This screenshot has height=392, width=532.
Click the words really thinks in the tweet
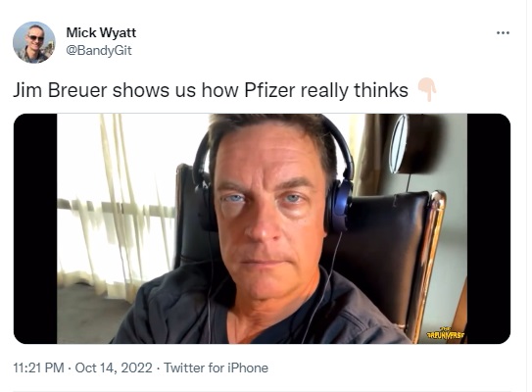(x=355, y=90)
